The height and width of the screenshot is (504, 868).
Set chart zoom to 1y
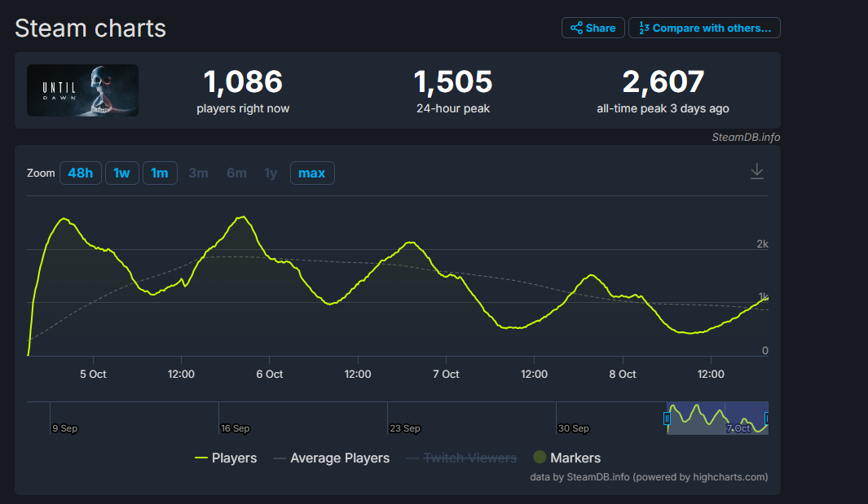pyautogui.click(x=271, y=173)
